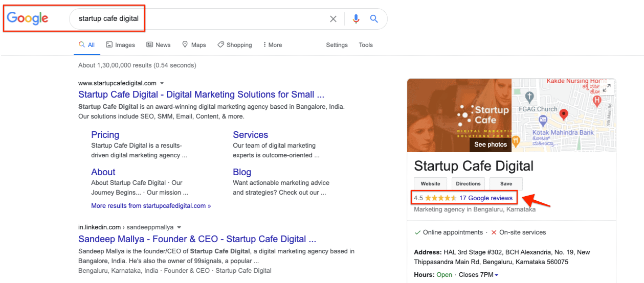The width and height of the screenshot is (644, 283).
Task: Open the More search categories menu
Action: (273, 45)
